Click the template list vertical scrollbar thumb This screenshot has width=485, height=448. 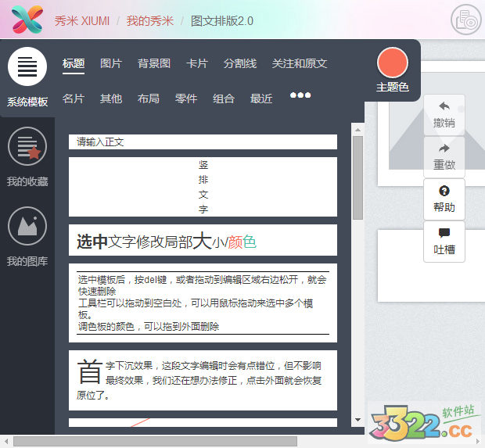pyautogui.click(x=357, y=177)
